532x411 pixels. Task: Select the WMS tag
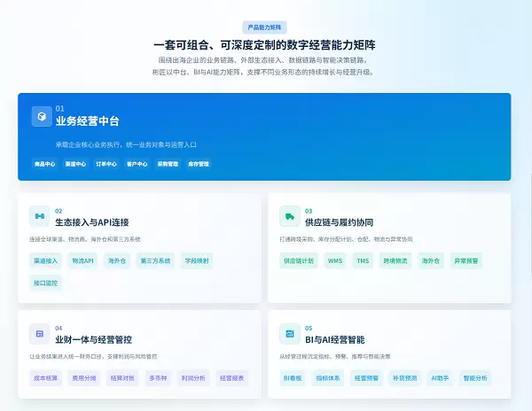(x=335, y=261)
